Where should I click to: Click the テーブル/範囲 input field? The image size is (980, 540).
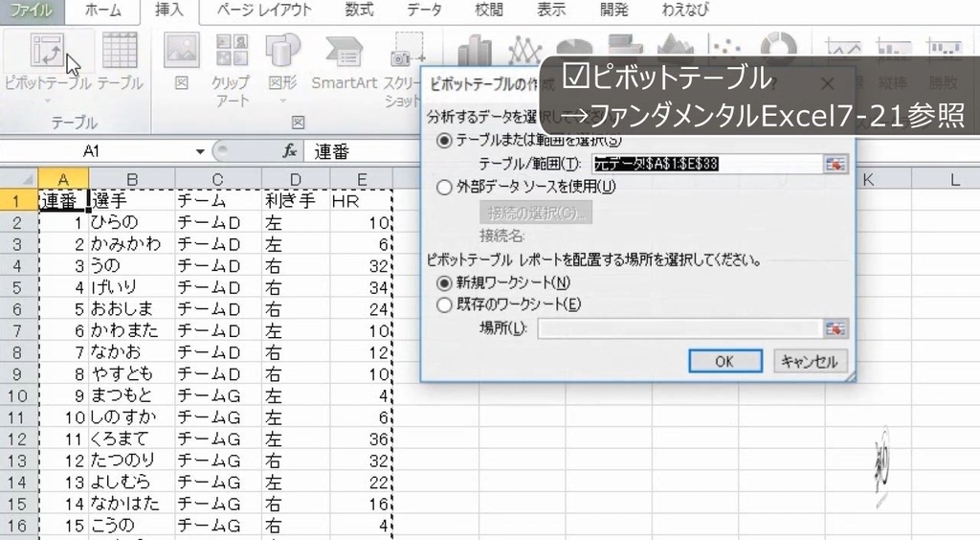tap(707, 165)
